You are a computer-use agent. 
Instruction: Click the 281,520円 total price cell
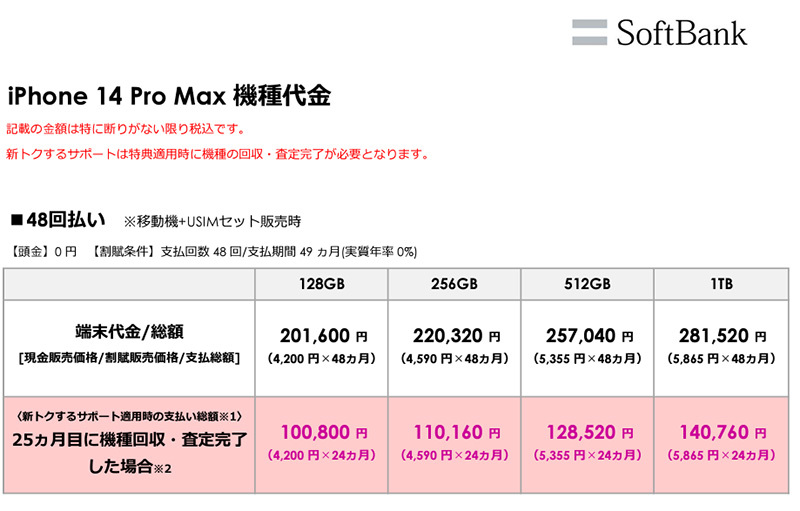pos(718,338)
